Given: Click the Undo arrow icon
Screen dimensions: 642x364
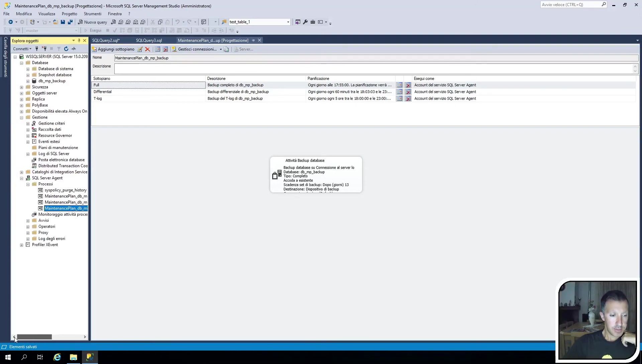Looking at the screenshot, I should pyautogui.click(x=178, y=22).
